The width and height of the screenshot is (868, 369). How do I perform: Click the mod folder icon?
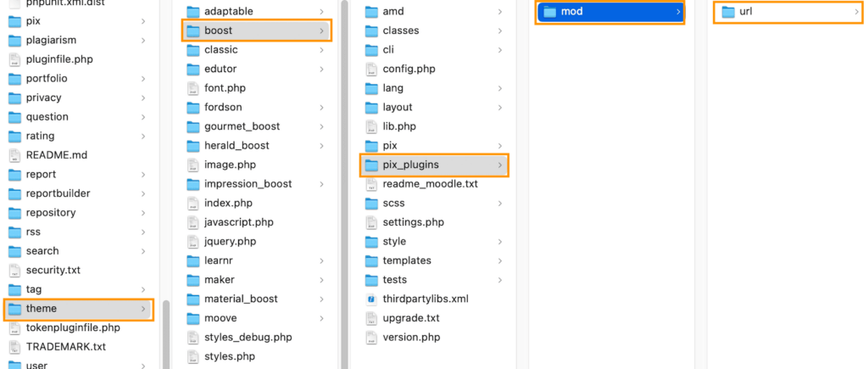pyautogui.click(x=549, y=12)
